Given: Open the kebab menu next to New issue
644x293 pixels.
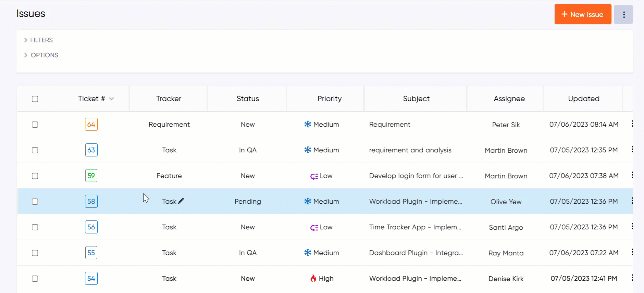Looking at the screenshot, I should (x=623, y=14).
